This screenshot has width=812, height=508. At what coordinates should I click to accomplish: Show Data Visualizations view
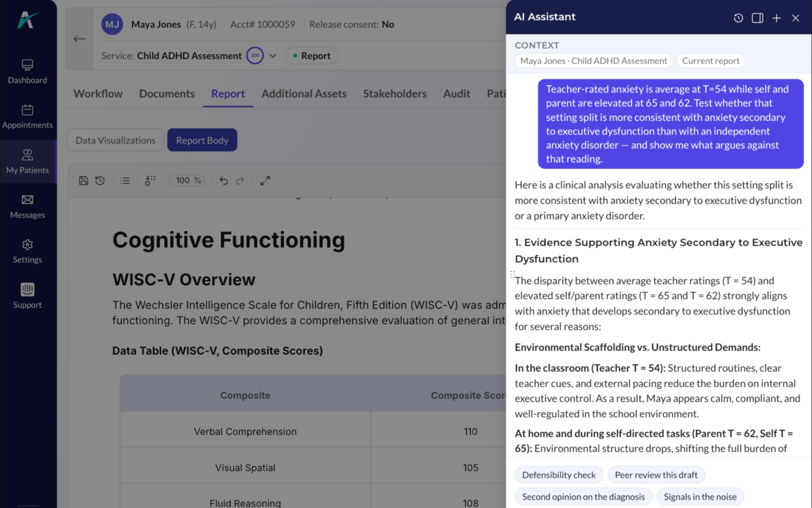coord(115,140)
